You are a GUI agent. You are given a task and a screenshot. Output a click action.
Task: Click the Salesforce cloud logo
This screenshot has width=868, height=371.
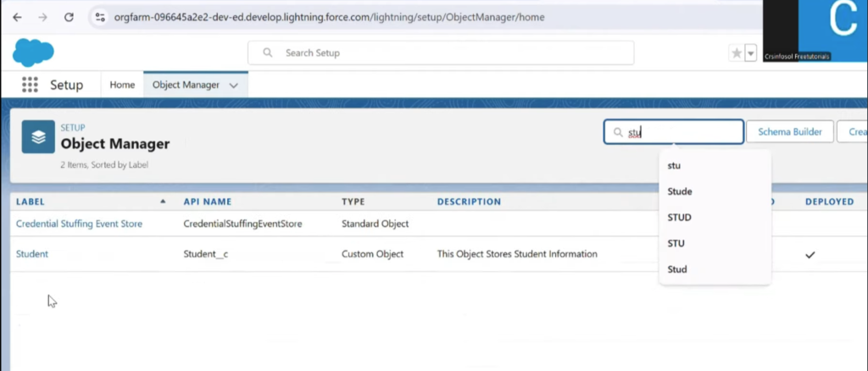(x=33, y=53)
